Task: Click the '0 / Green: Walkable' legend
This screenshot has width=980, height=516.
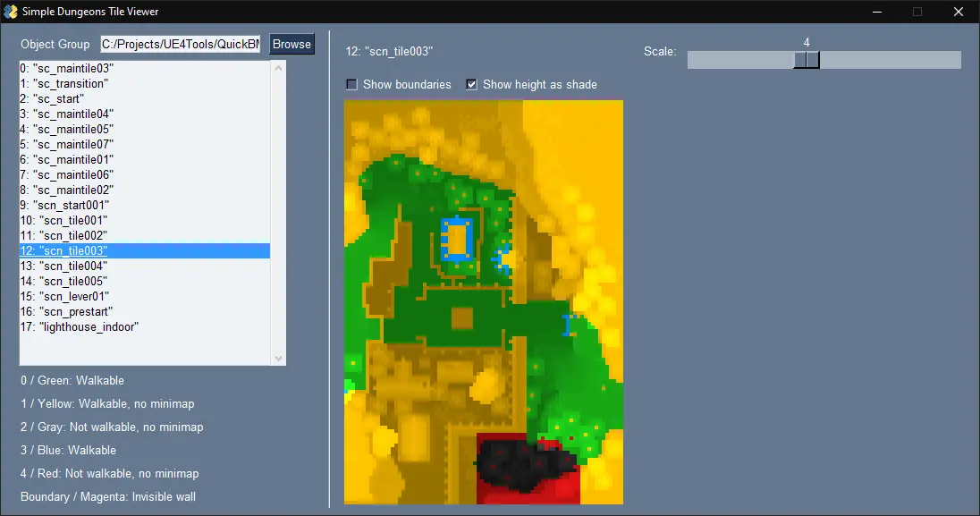Action: [x=72, y=380]
